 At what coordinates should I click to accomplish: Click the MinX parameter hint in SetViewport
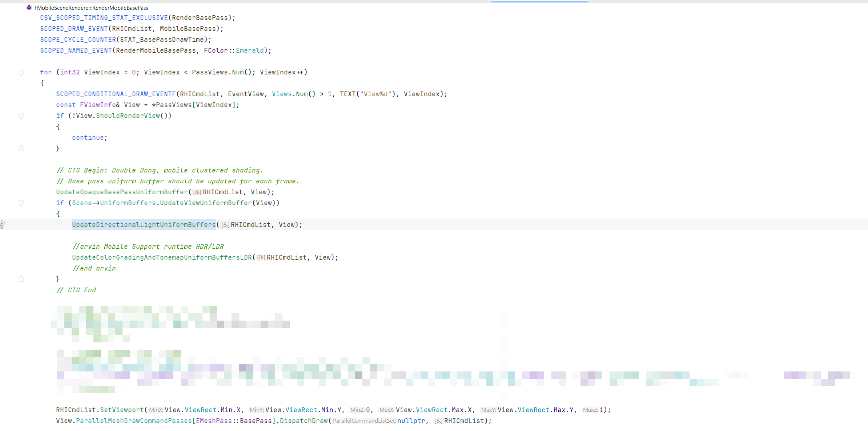156,410
